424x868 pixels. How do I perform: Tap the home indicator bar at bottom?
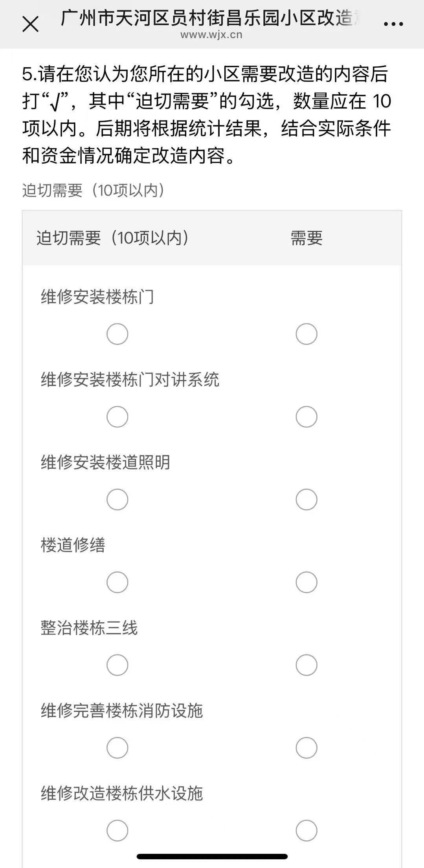click(x=212, y=856)
